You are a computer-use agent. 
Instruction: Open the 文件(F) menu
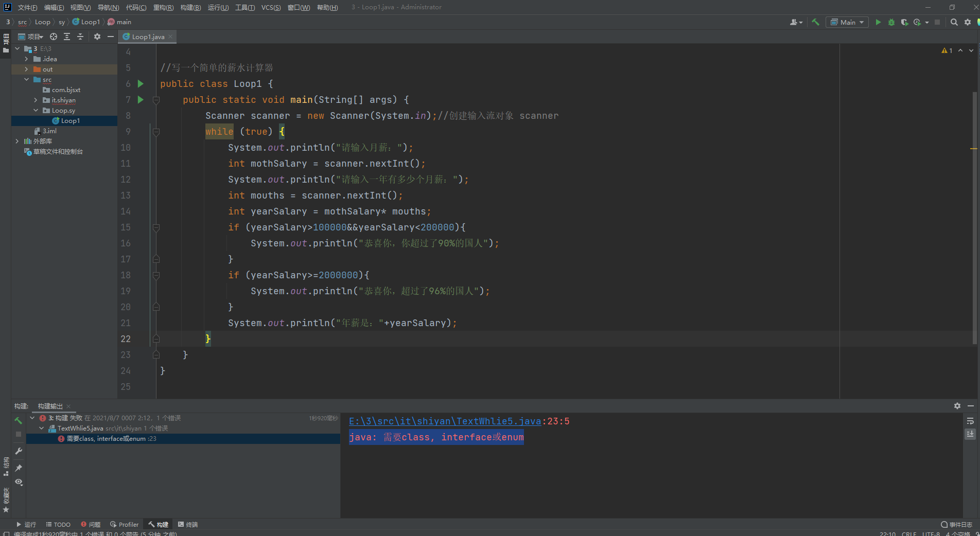tap(27, 7)
